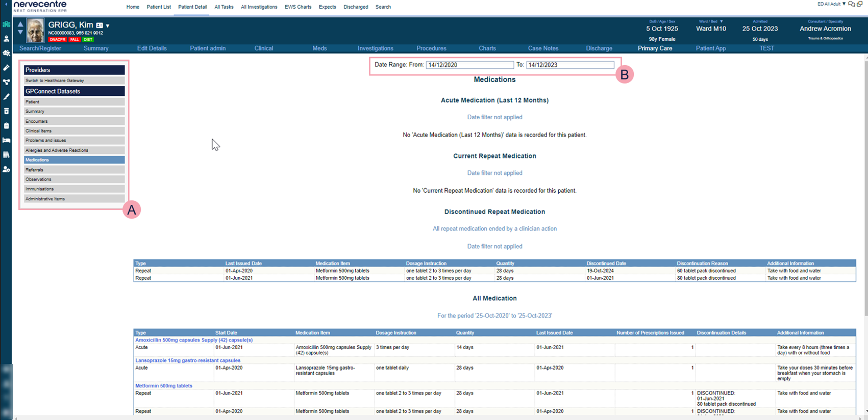Screen dimensions: 868x420
Task: Open the Ward / Bed dropdown
Action: (721, 21)
